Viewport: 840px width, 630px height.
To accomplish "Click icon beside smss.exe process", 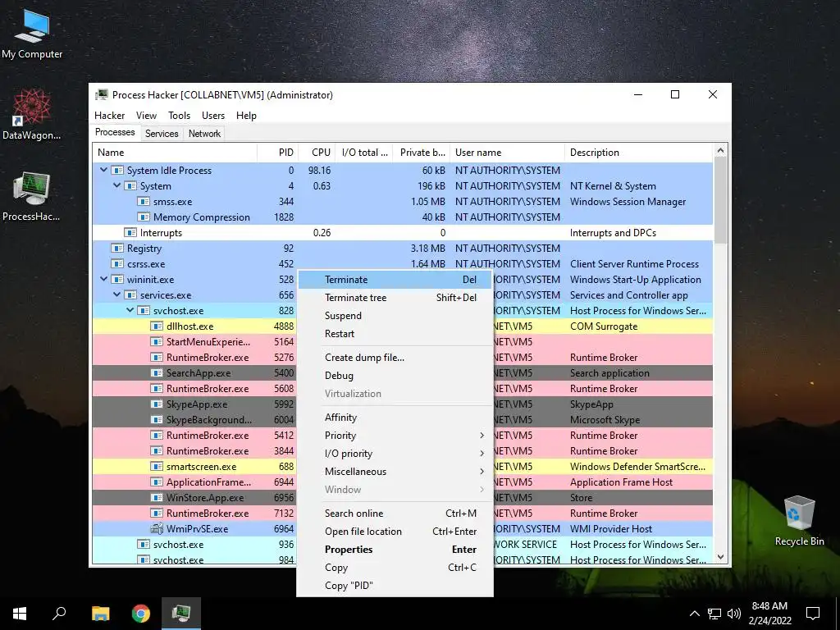I will point(144,202).
